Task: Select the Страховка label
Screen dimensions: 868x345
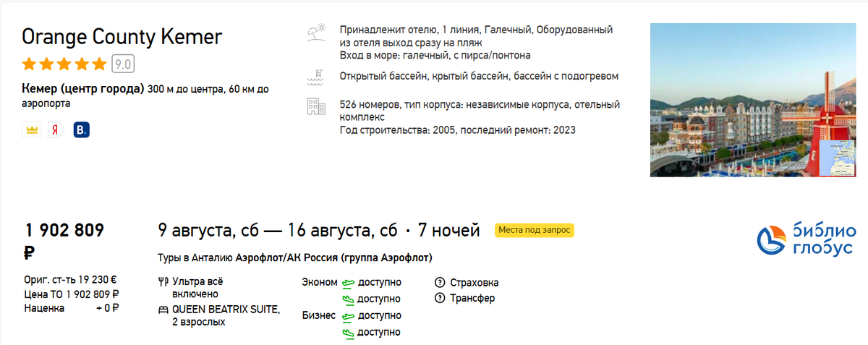Action: [474, 282]
